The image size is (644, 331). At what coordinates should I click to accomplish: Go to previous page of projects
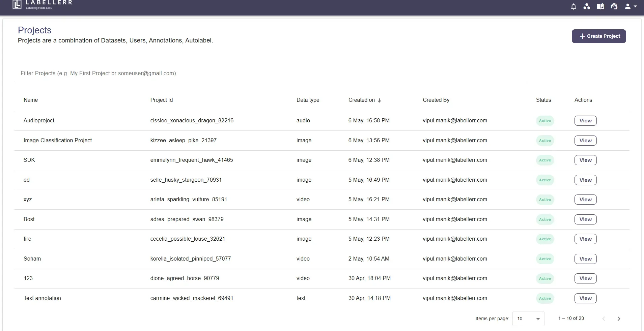click(604, 319)
